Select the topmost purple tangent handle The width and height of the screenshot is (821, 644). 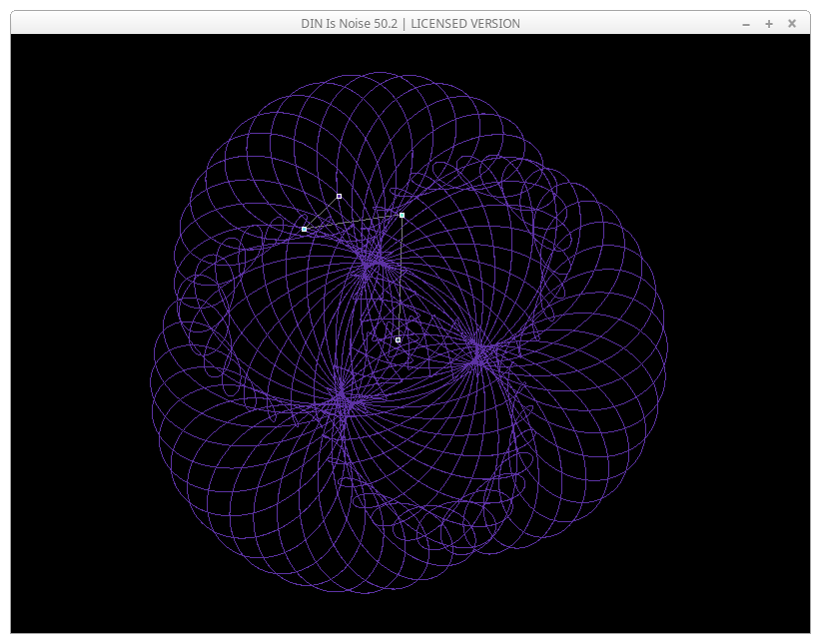point(339,196)
